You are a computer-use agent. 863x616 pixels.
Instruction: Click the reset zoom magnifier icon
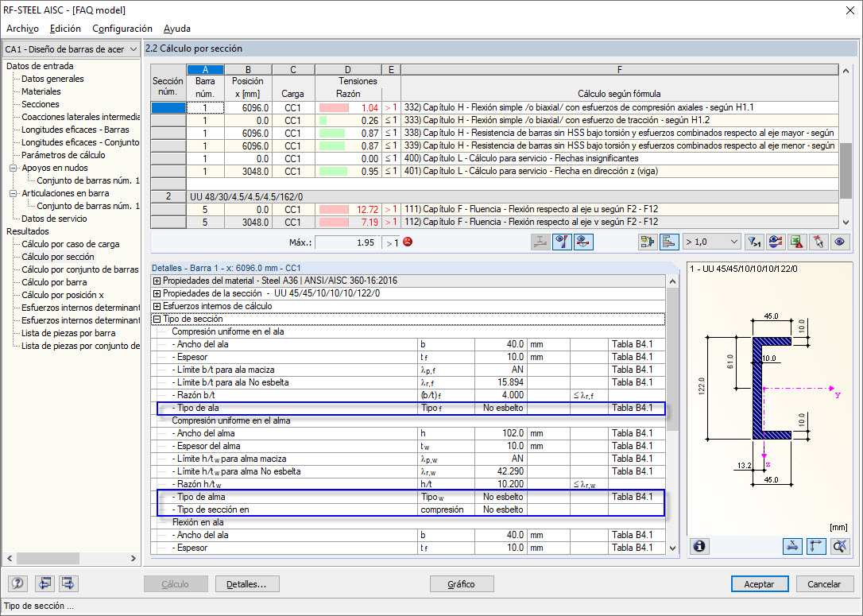coord(839,546)
